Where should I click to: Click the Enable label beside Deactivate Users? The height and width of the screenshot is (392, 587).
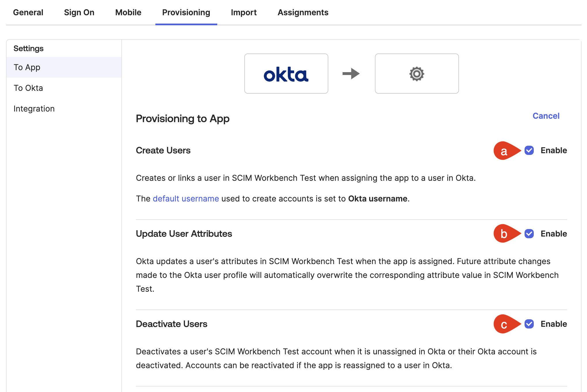(554, 324)
